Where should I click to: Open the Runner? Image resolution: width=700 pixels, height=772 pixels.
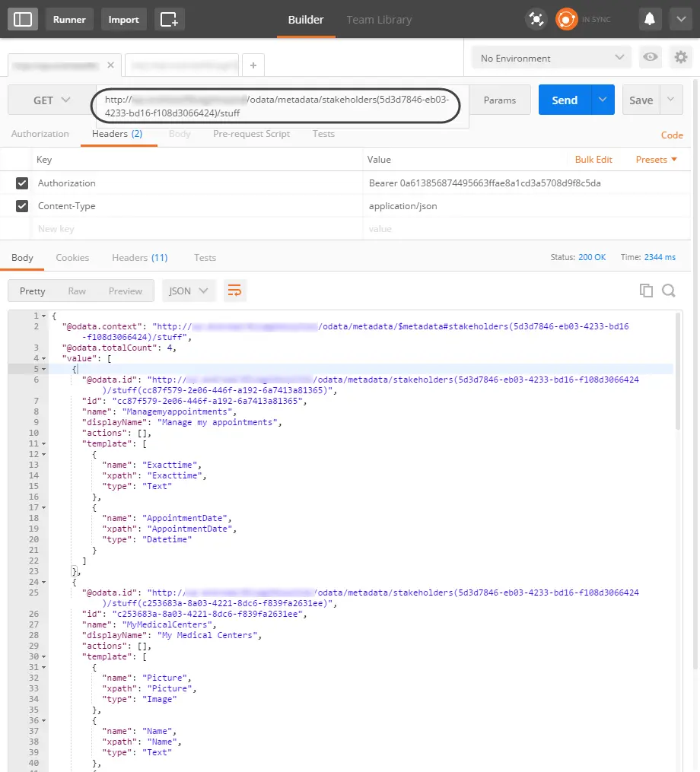(x=69, y=19)
